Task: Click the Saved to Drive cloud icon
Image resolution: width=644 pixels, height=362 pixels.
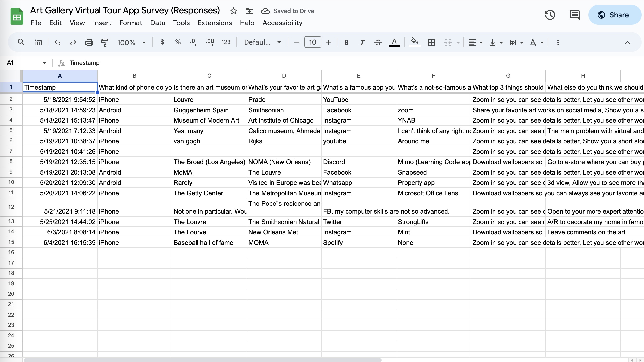Action: point(265,11)
